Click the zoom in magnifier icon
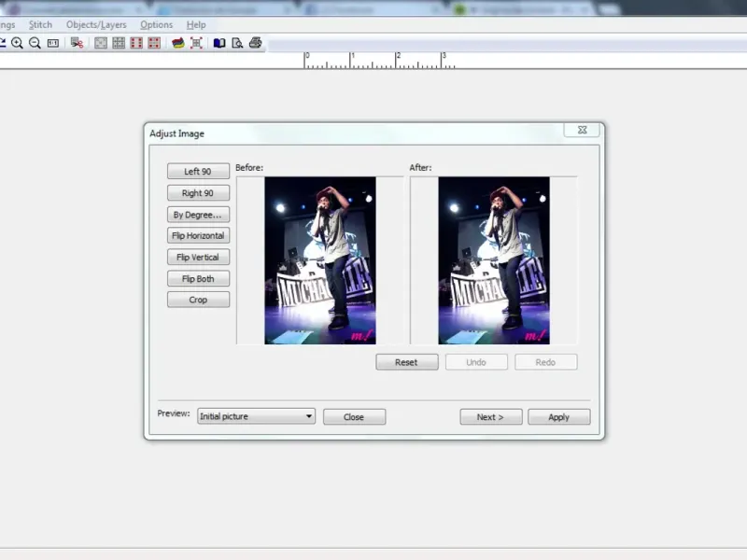 click(17, 43)
